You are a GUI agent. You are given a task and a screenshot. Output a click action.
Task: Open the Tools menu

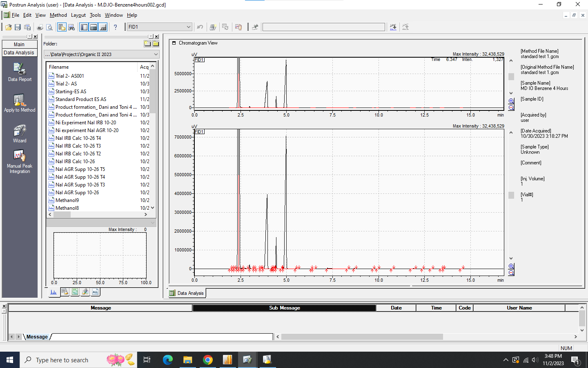point(95,15)
